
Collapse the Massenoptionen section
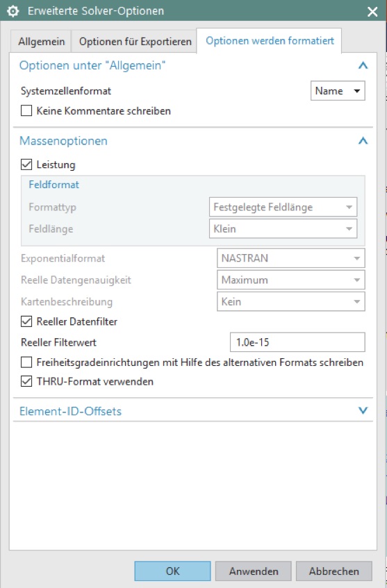click(x=363, y=141)
